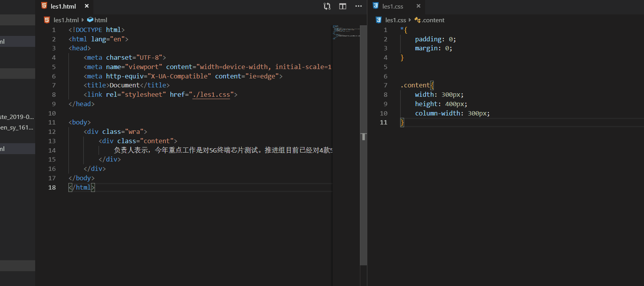644x286 pixels.
Task: Click the html element breadcrumb cube icon
Action: [x=90, y=20]
